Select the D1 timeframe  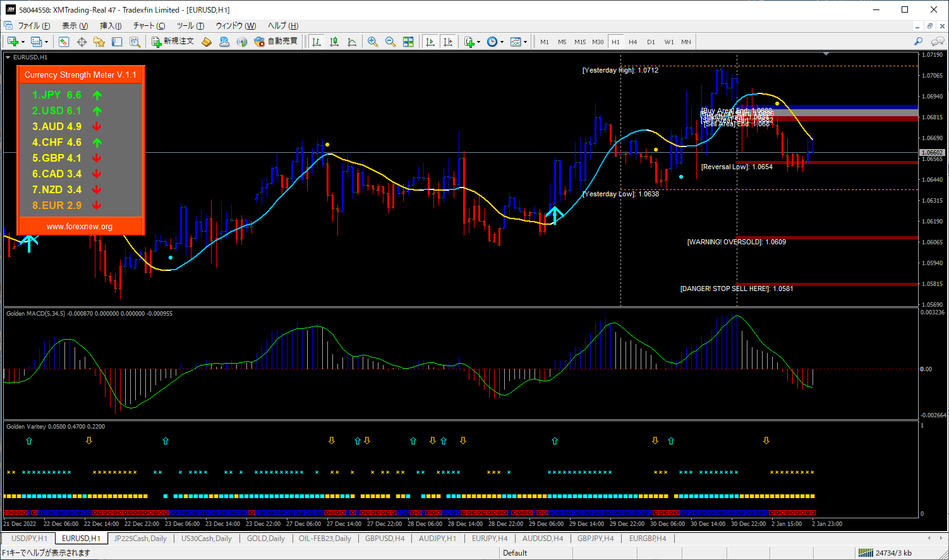click(x=651, y=42)
